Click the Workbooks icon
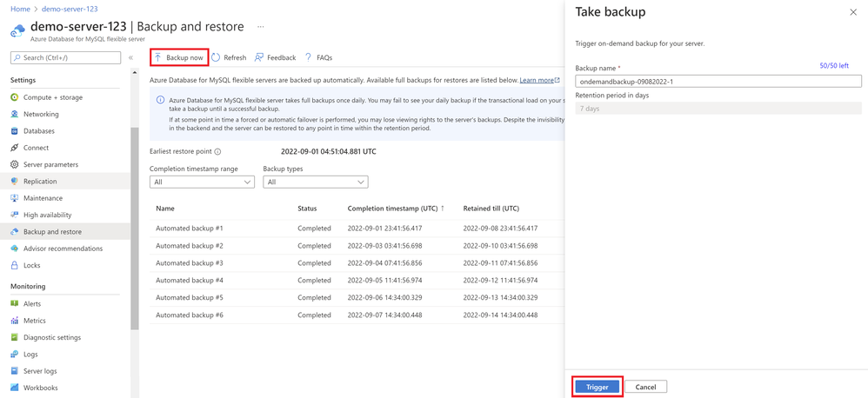The image size is (868, 398). 15,388
